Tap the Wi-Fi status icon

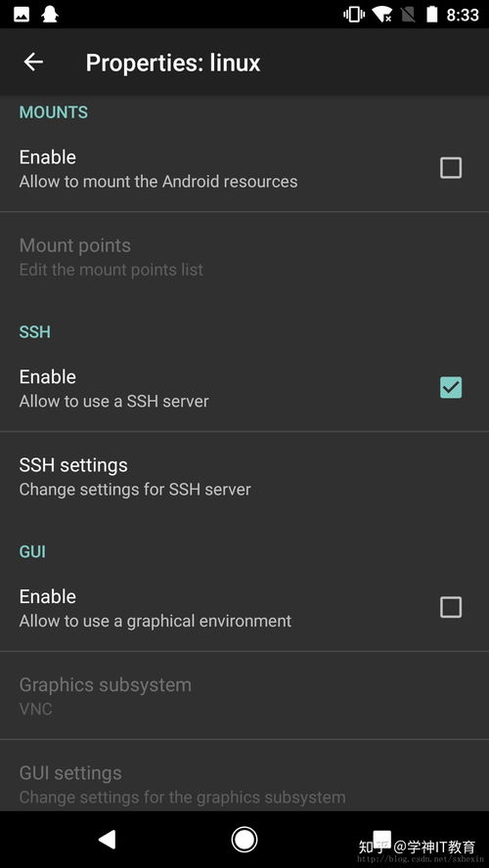pyautogui.click(x=382, y=15)
